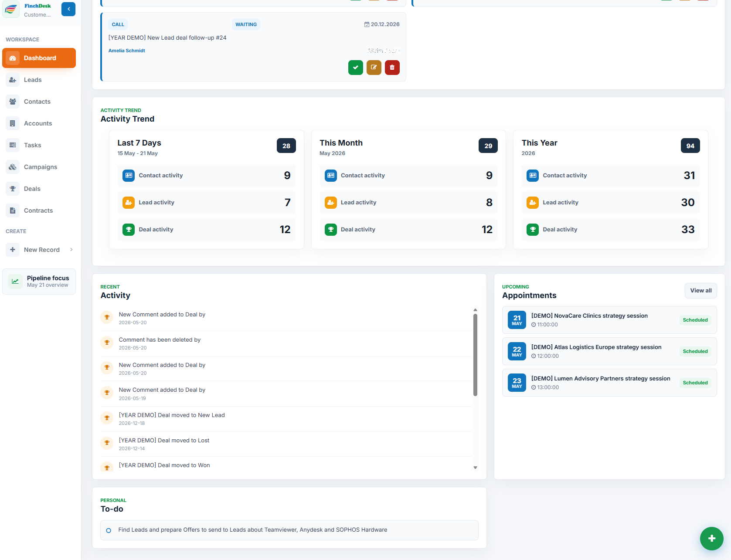
Task: Check off the Teamviewer, Anydesk to-do item
Action: tap(109, 530)
